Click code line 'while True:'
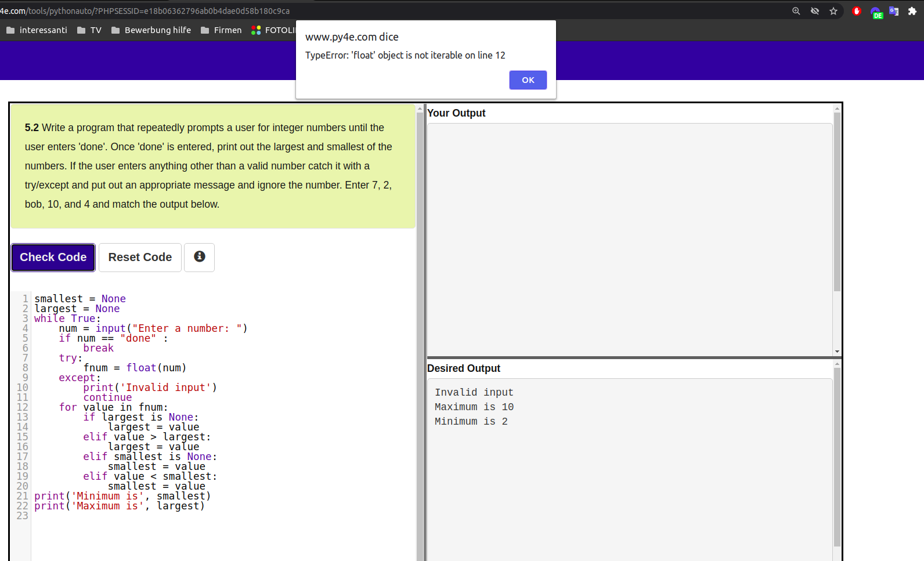Image resolution: width=924 pixels, height=561 pixels. point(67,318)
